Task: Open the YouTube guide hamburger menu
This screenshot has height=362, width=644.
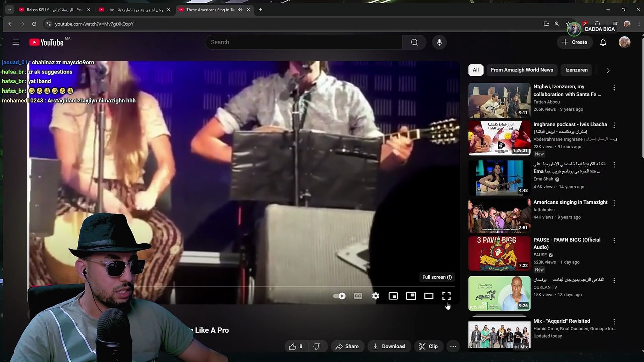Action: pos(16,42)
